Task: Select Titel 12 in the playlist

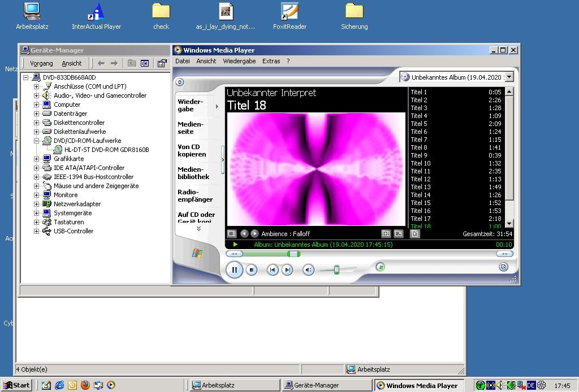Action: coord(456,179)
